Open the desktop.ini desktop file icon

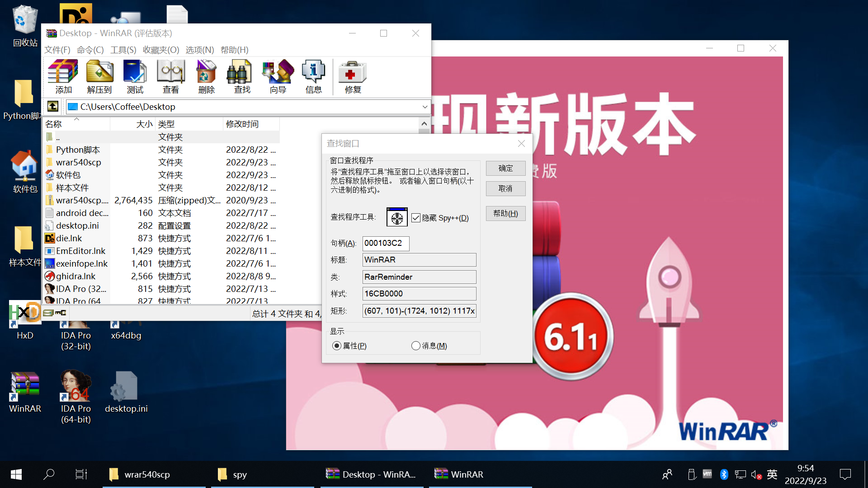click(x=126, y=392)
